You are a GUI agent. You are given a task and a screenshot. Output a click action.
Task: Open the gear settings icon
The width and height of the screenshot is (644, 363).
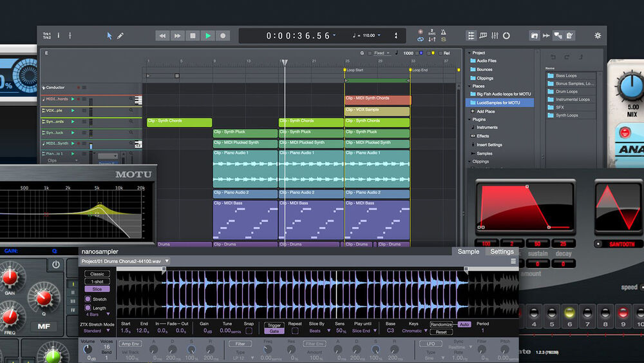point(598,36)
